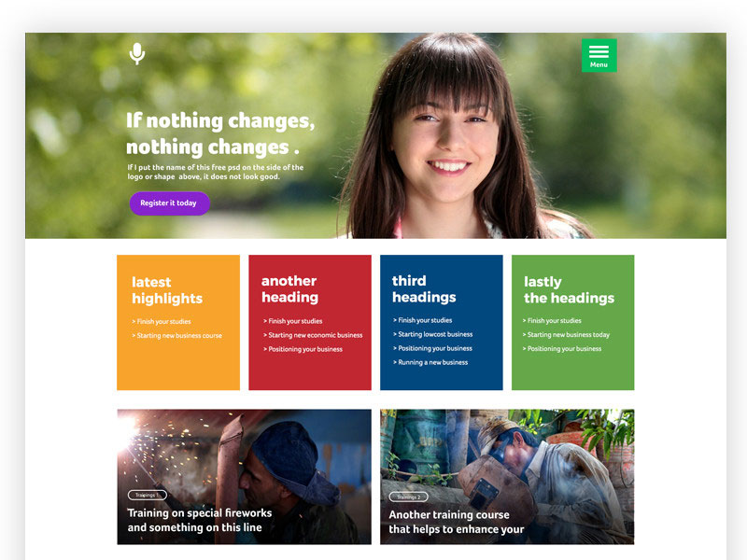Click Starting new economic business link
This screenshot has height=560, width=747.
coord(313,335)
